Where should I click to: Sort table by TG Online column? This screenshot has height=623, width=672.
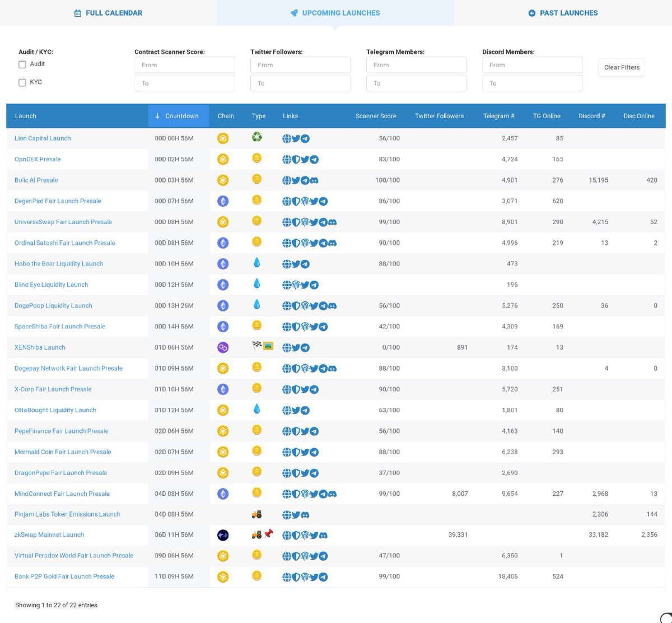point(547,116)
